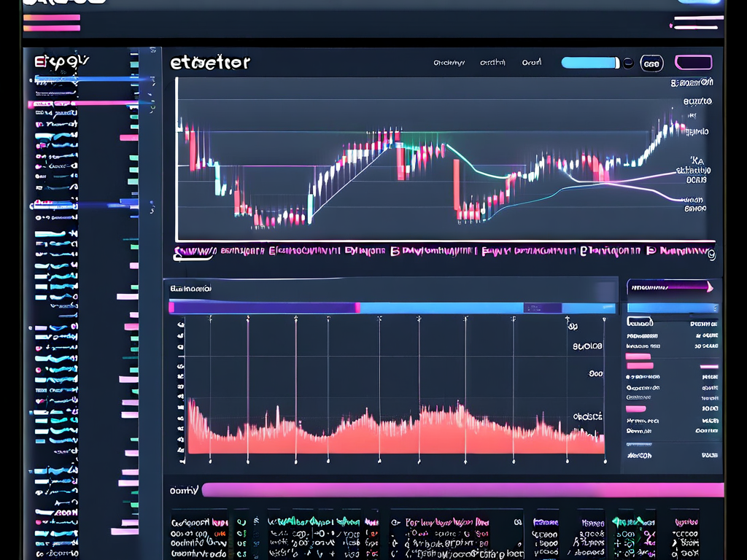Screen dimensions: 747x560
Task: Expand the blue dropdown bar in right panel
Action: coord(673,308)
